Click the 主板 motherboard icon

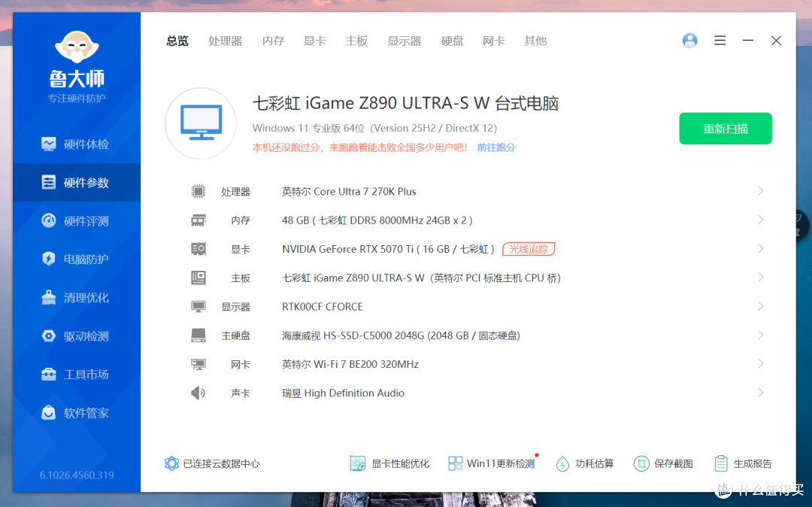coord(198,278)
